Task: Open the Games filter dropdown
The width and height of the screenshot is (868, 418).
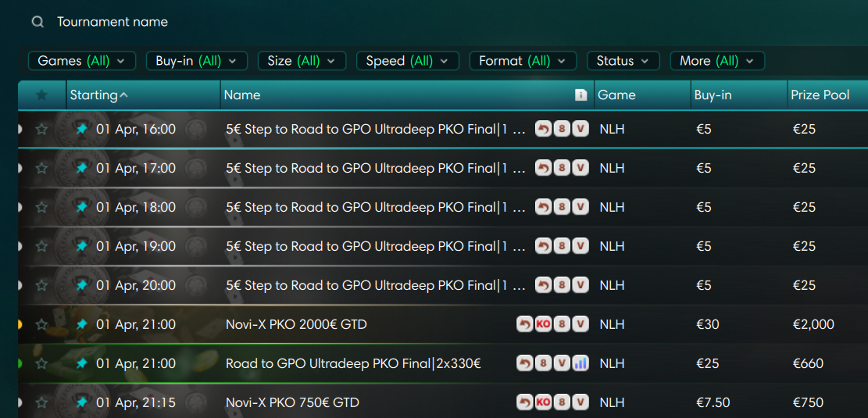Action: [x=82, y=61]
